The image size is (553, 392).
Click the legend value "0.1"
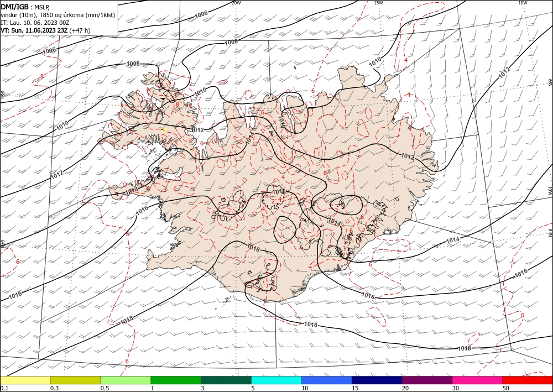click(x=4, y=388)
